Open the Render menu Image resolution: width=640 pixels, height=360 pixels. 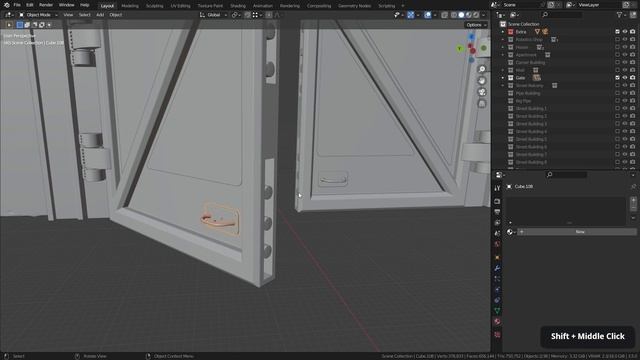tap(46, 5)
